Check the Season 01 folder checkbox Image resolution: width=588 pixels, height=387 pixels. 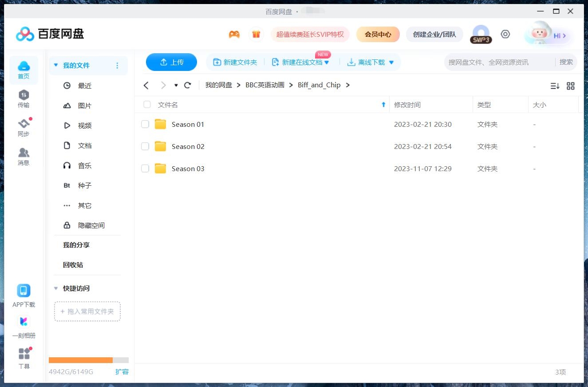145,124
